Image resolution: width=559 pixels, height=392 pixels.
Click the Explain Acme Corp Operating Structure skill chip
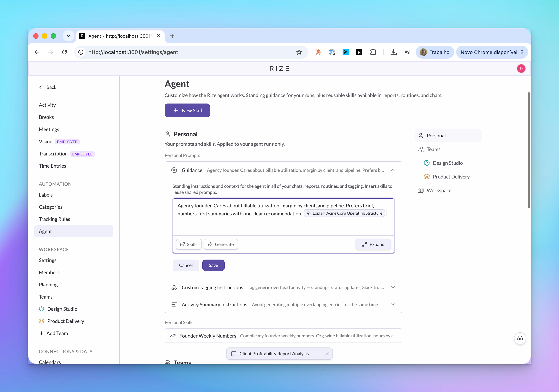coord(344,213)
